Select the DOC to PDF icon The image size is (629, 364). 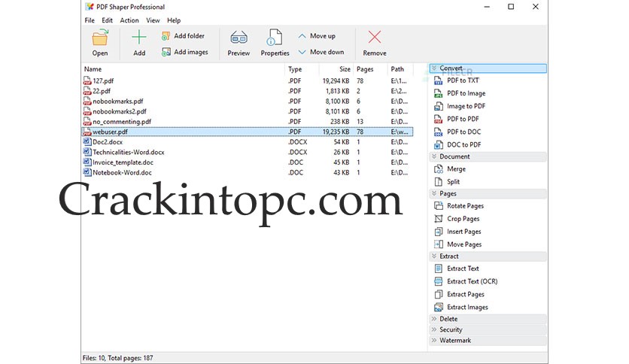438,144
